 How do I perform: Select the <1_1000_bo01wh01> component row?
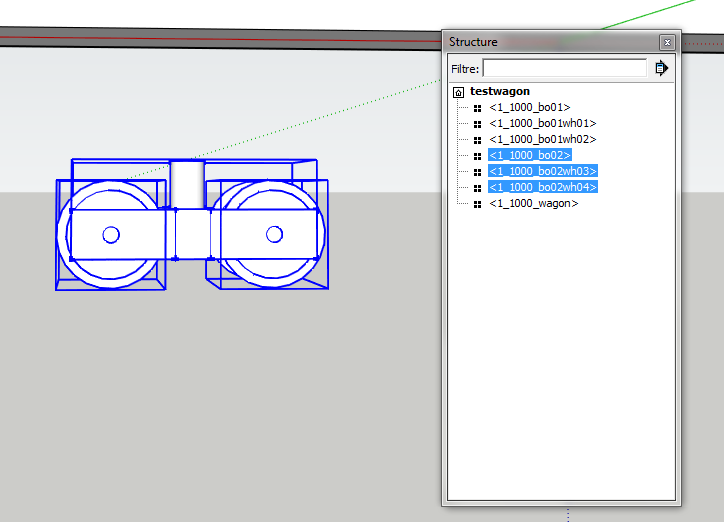543,123
